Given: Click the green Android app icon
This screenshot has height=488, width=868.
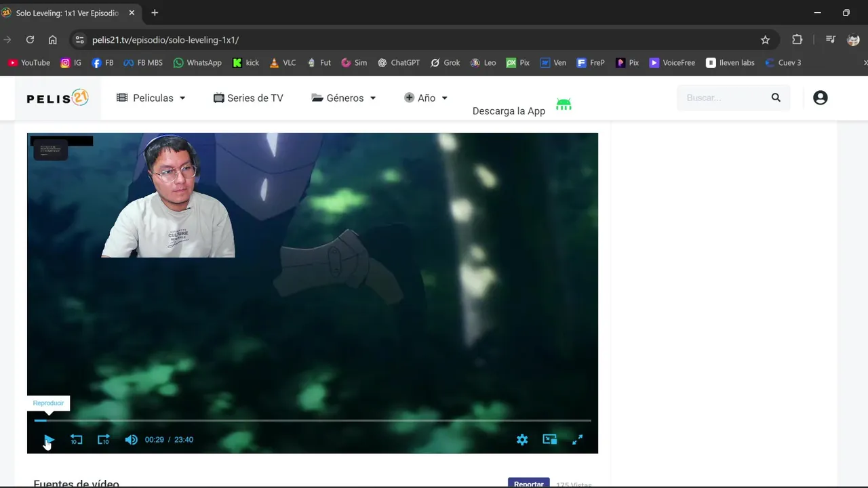Looking at the screenshot, I should point(564,104).
